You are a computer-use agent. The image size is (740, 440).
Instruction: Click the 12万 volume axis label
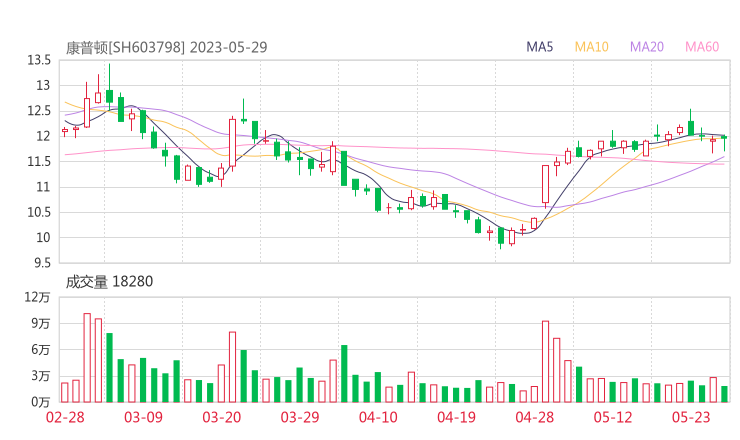(x=37, y=297)
